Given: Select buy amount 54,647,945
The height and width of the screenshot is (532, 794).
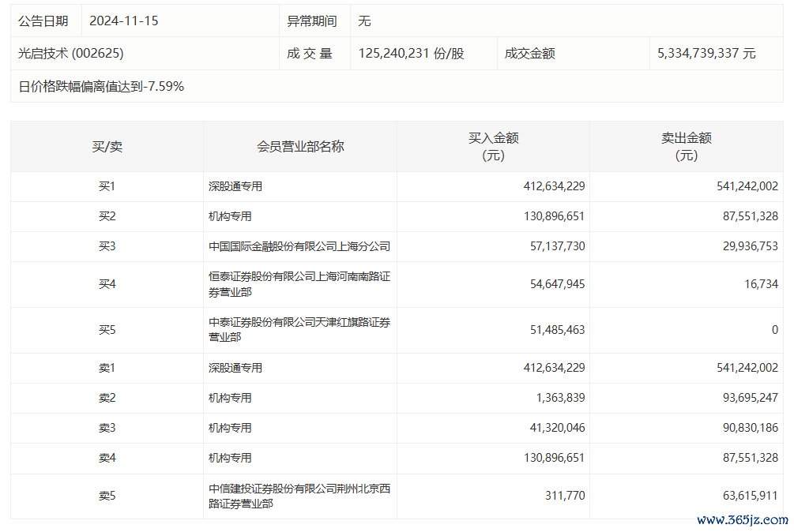Looking at the screenshot, I should coord(558,284).
